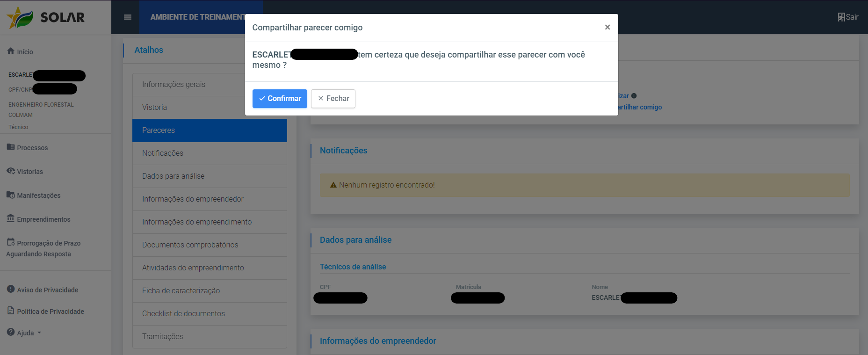The width and height of the screenshot is (868, 355).
Task: Click the SOLAR logo
Action: pyautogui.click(x=46, y=17)
